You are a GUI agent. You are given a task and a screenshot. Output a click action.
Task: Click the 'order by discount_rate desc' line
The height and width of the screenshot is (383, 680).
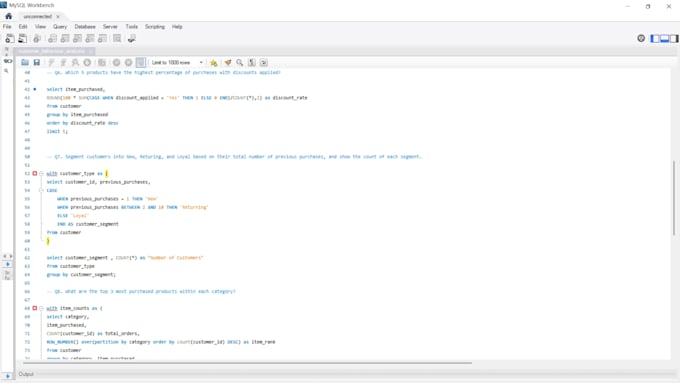point(82,123)
